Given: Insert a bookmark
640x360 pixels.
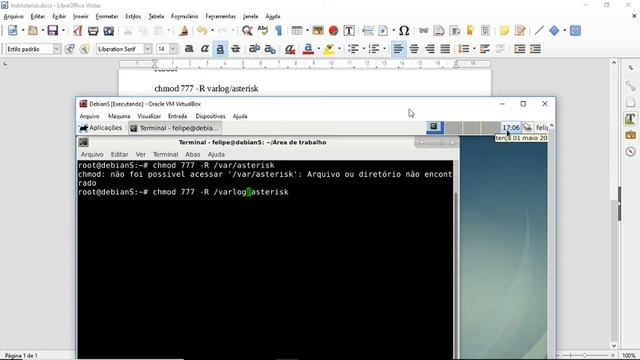Looking at the screenshot, I should point(470,31).
